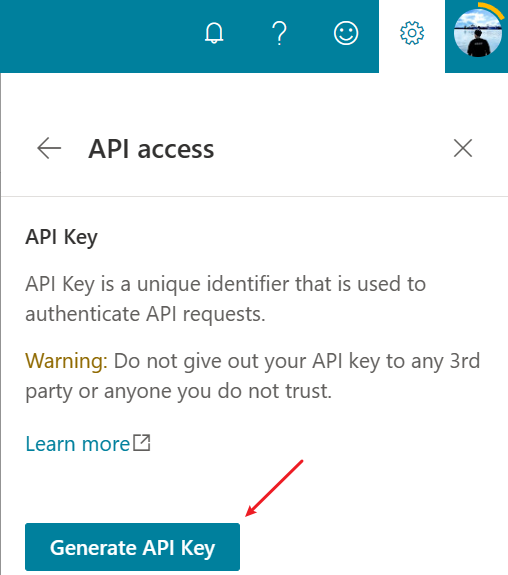508x575 pixels.
Task: Toggle the settings gear panel
Action: 412,33
